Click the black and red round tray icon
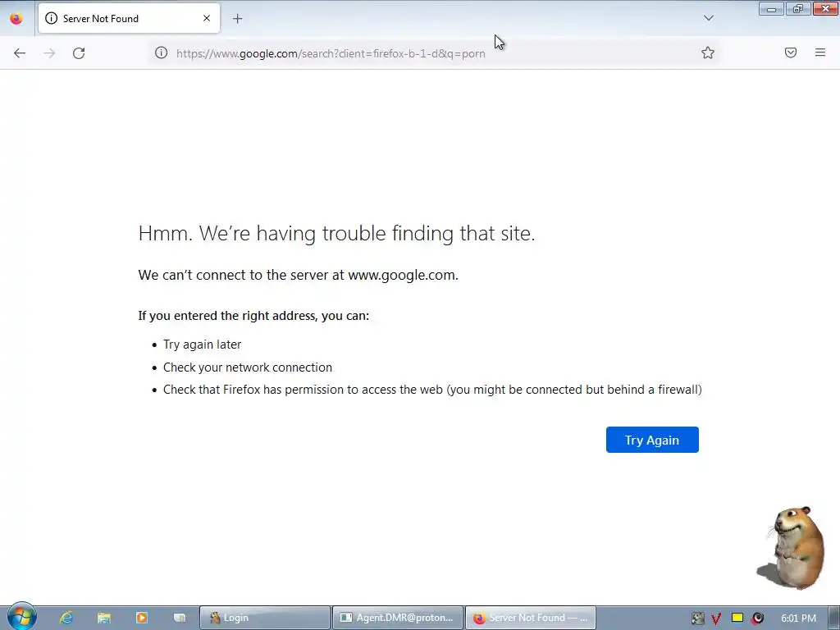The height and width of the screenshot is (630, 840). (x=757, y=619)
